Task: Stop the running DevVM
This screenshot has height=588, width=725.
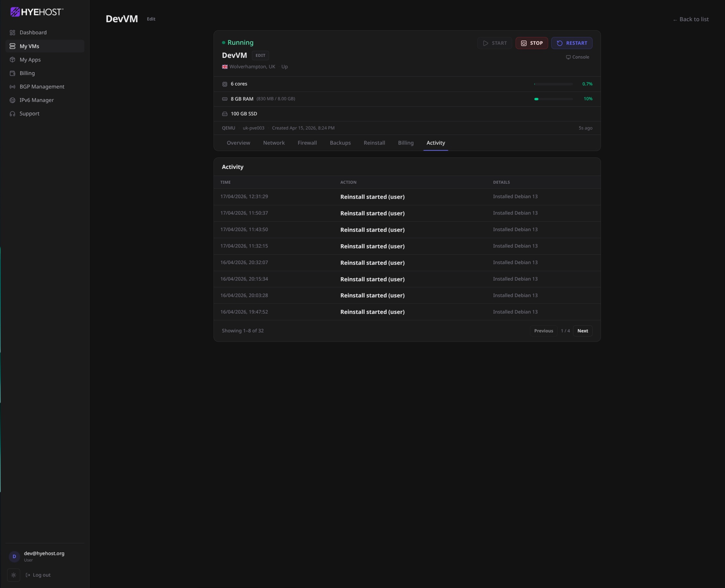Action: [x=532, y=43]
